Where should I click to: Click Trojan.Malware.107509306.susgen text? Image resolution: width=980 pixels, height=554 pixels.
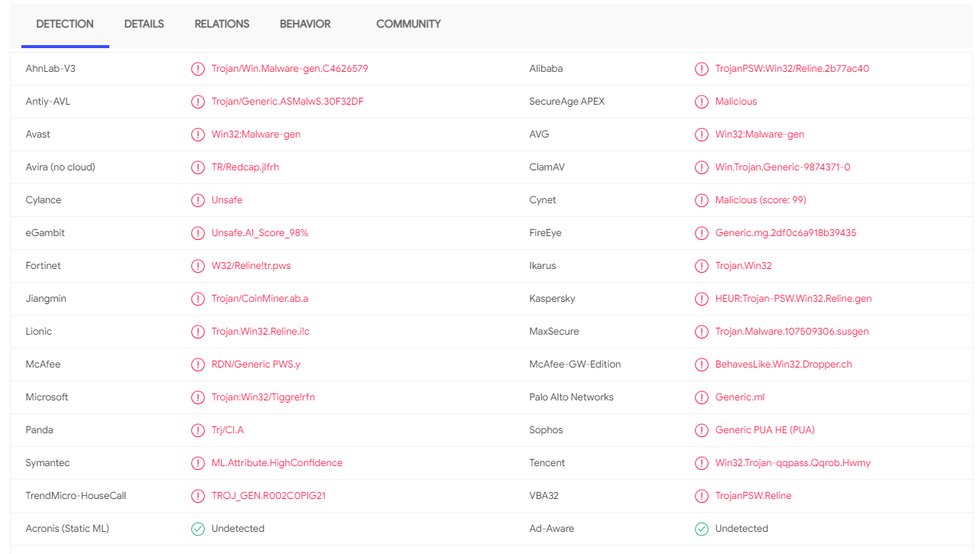tap(792, 332)
